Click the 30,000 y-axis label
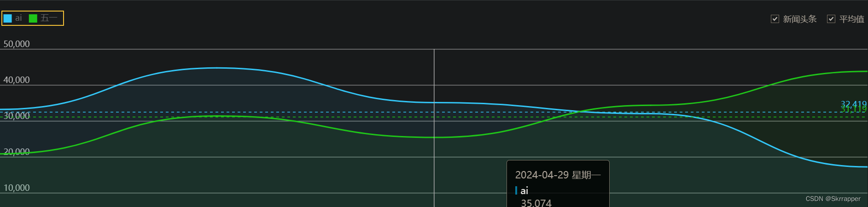868x207 pixels. click(17, 116)
